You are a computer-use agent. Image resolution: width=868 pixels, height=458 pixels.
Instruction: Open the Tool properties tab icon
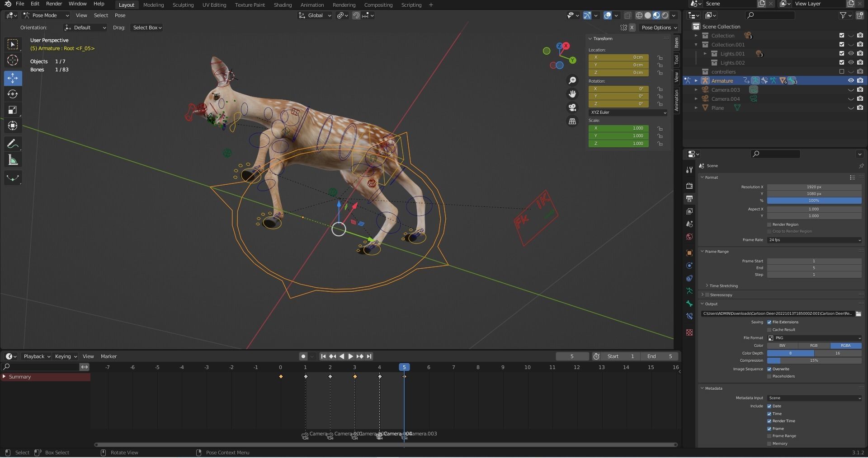[x=689, y=170]
